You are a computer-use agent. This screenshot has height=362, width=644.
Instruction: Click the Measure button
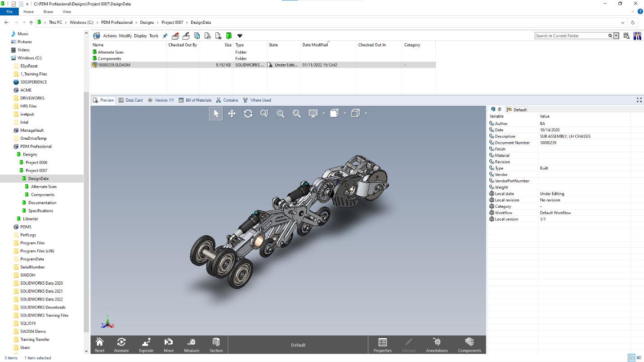click(x=192, y=345)
